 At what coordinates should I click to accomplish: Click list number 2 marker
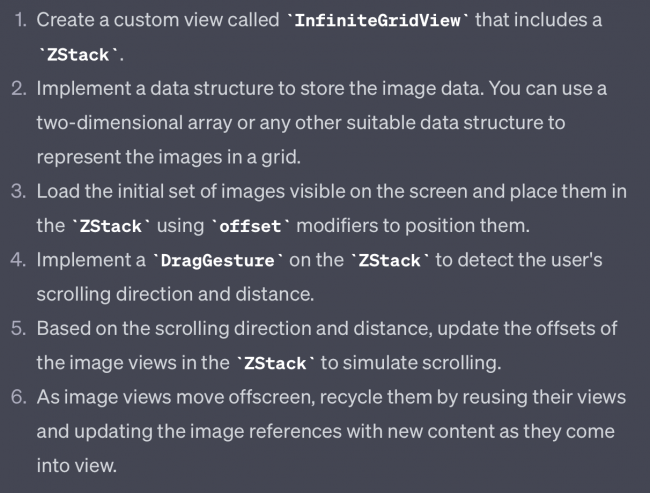pyautogui.click(x=19, y=88)
